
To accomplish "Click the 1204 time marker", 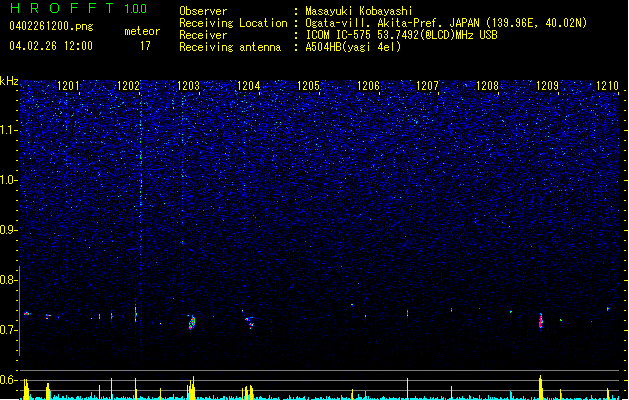I will coord(249,86).
